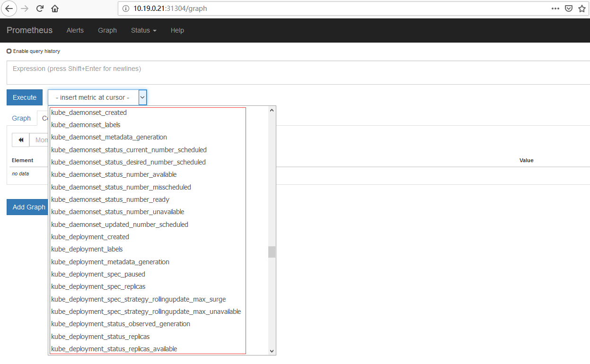Open the Alerts page in navbar
This screenshot has height=364, width=590.
tap(75, 30)
